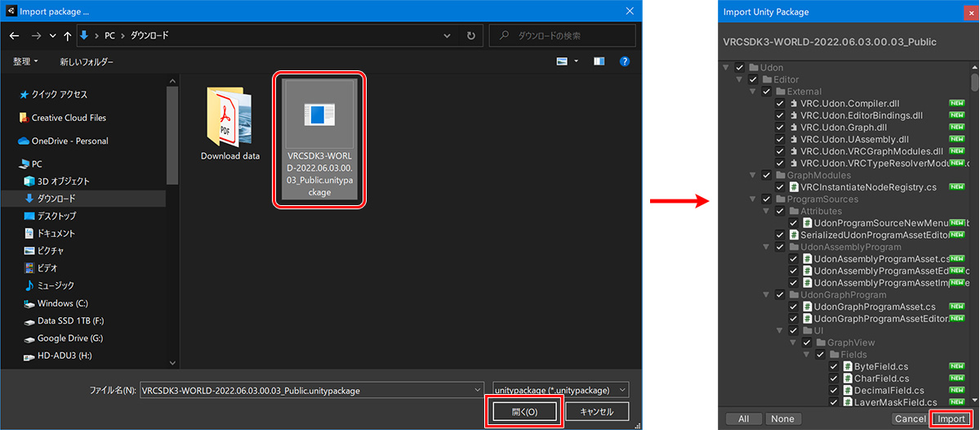
Task: Uncheck the External folder checkbox
Action: pyautogui.click(x=767, y=92)
